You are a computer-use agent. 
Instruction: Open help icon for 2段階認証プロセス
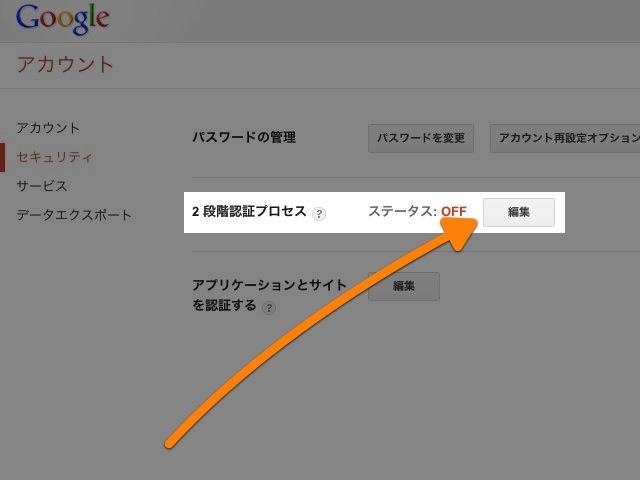point(319,213)
